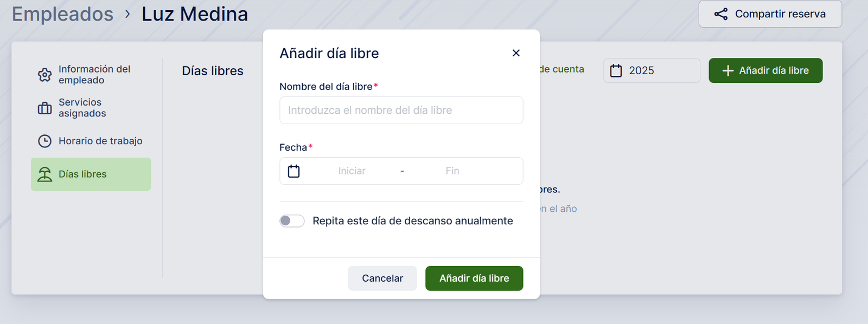868x324 pixels.
Task: Click the clock icon for Horario de trabajo
Action: click(x=44, y=141)
